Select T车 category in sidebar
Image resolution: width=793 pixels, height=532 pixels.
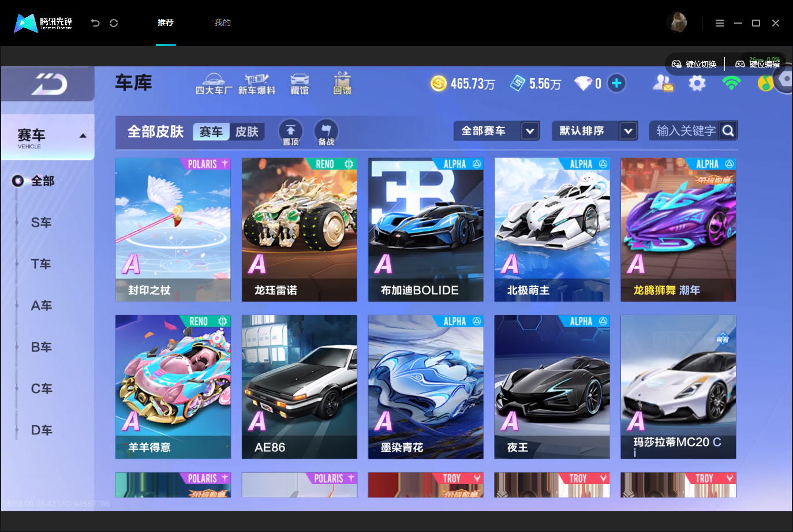coord(41,264)
